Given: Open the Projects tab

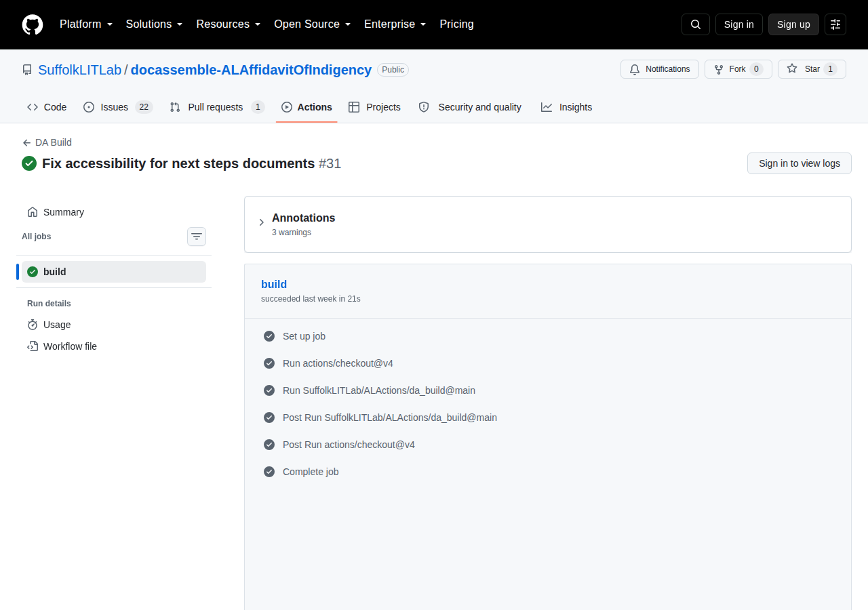Looking at the screenshot, I should click(x=374, y=107).
